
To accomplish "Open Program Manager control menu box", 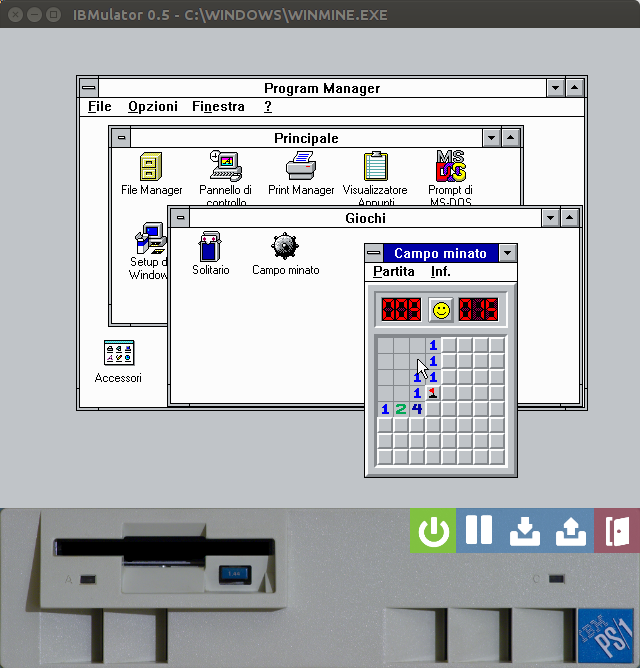I will pyautogui.click(x=89, y=88).
